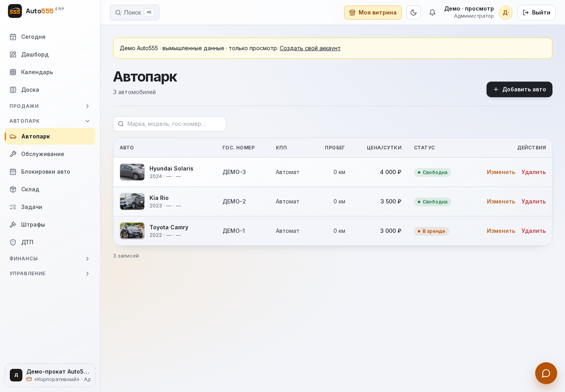Open the Календарь section in sidebar
This screenshot has height=392, width=565.
click(50, 72)
